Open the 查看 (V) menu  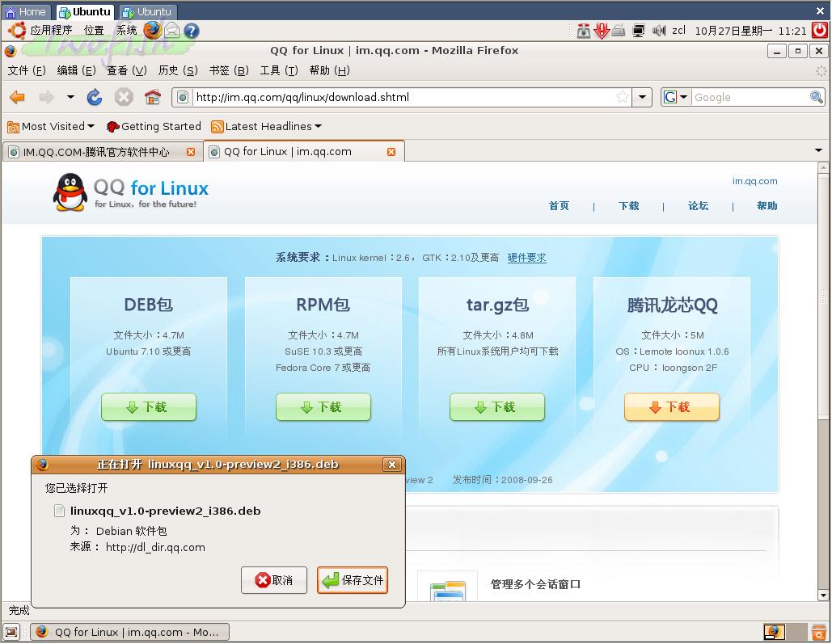(x=127, y=70)
